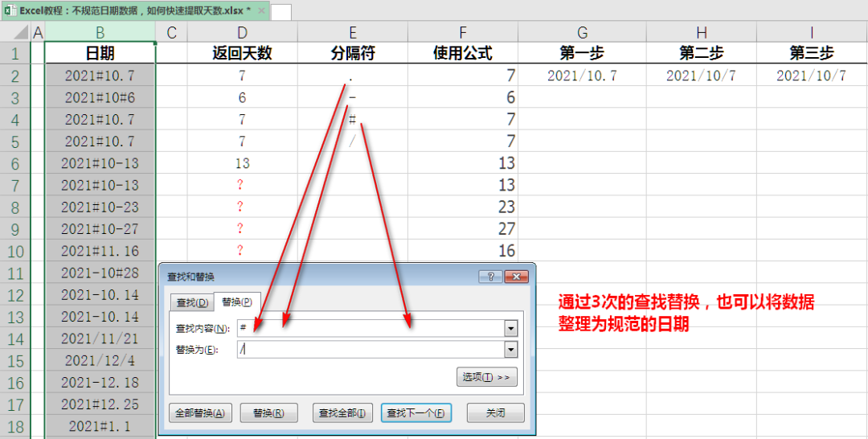Select column F header
This screenshot has height=439, width=868.
463,33
